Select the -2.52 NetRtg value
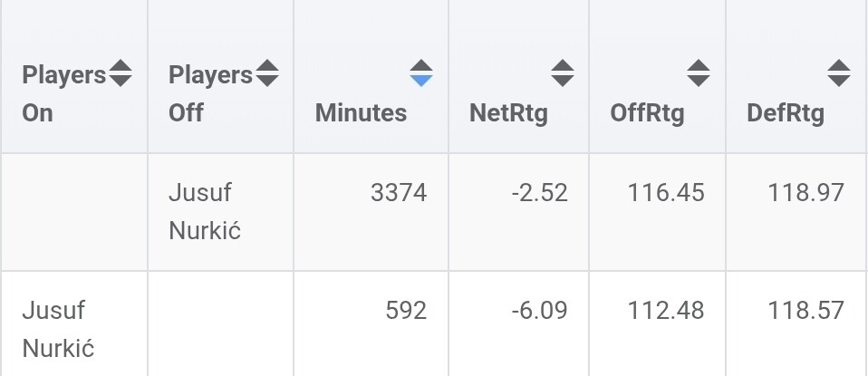The width and height of the screenshot is (868, 376). pyautogui.click(x=540, y=193)
